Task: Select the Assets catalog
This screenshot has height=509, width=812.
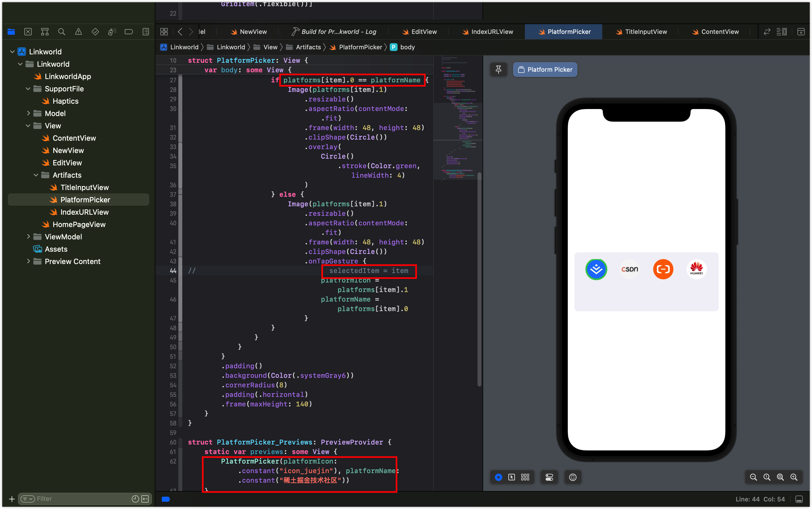Action: coord(50,249)
